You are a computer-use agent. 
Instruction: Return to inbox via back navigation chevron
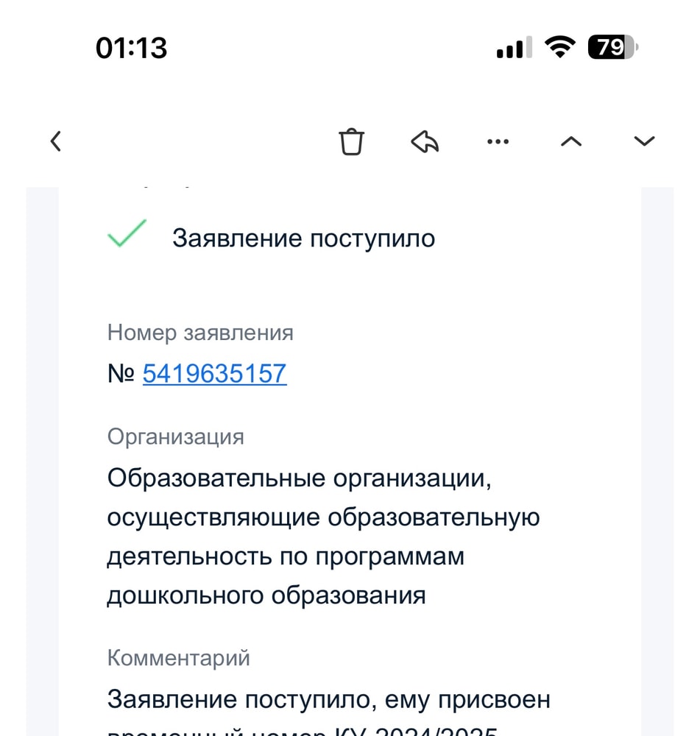coord(56,141)
